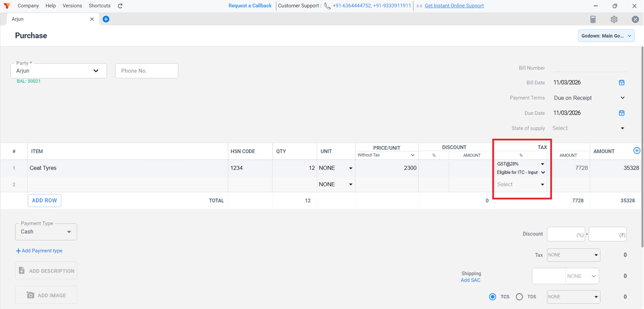
Task: Open the Shortcuts menu
Action: [x=99, y=6]
